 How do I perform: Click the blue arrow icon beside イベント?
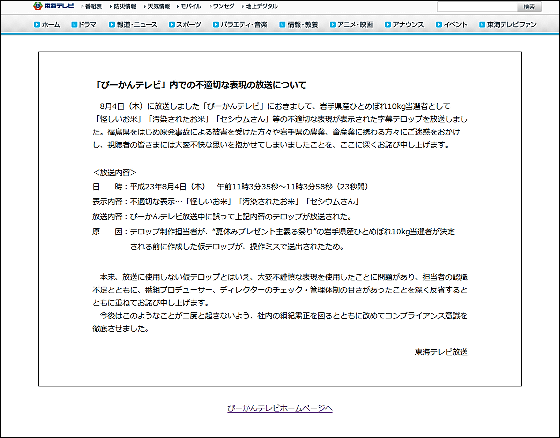pos(439,25)
